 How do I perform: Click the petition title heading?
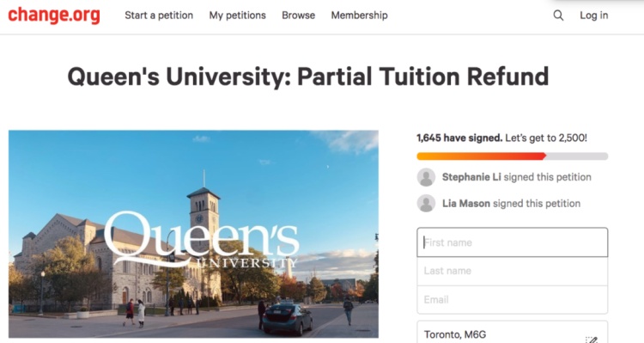tap(308, 77)
